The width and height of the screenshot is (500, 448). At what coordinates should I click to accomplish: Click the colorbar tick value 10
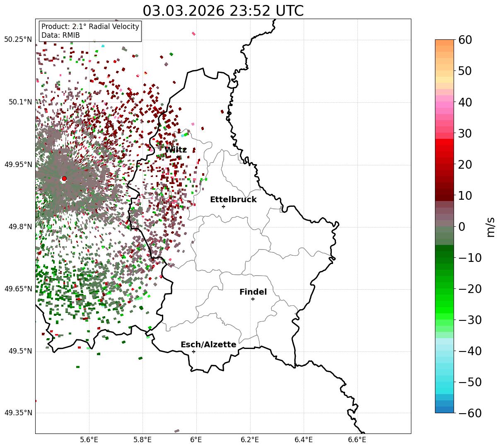click(x=466, y=196)
